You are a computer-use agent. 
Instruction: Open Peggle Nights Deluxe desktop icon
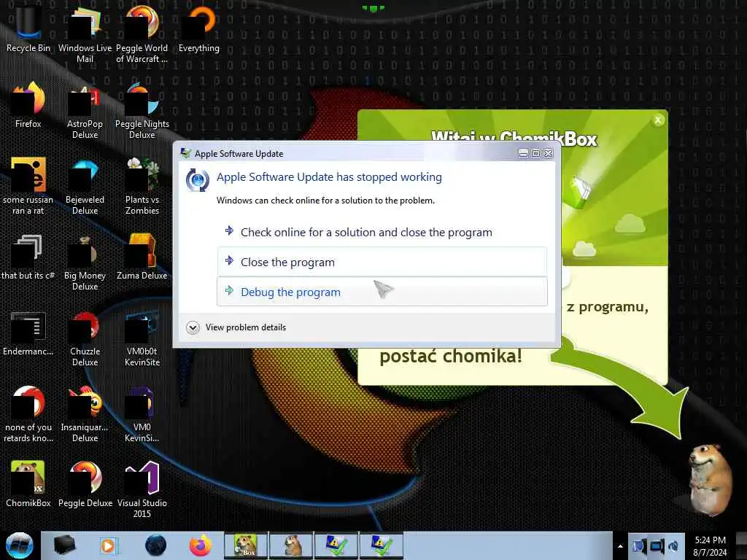pos(142,109)
